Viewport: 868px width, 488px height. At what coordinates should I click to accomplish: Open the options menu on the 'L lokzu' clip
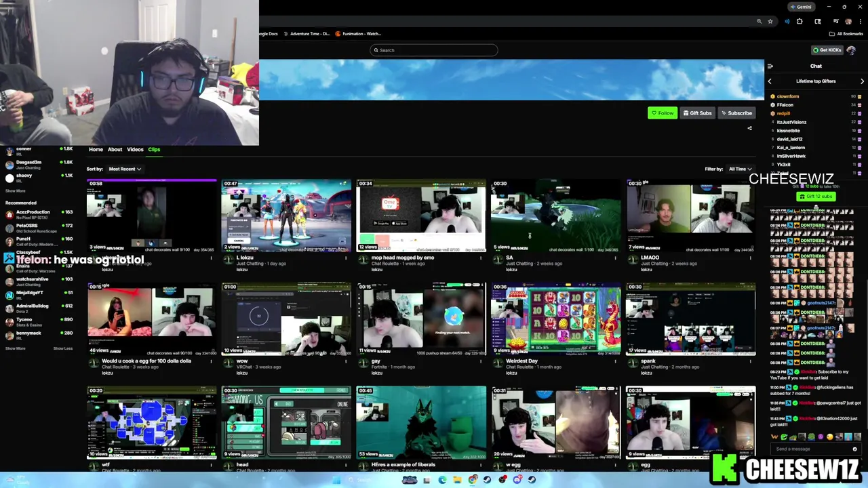coord(346,258)
